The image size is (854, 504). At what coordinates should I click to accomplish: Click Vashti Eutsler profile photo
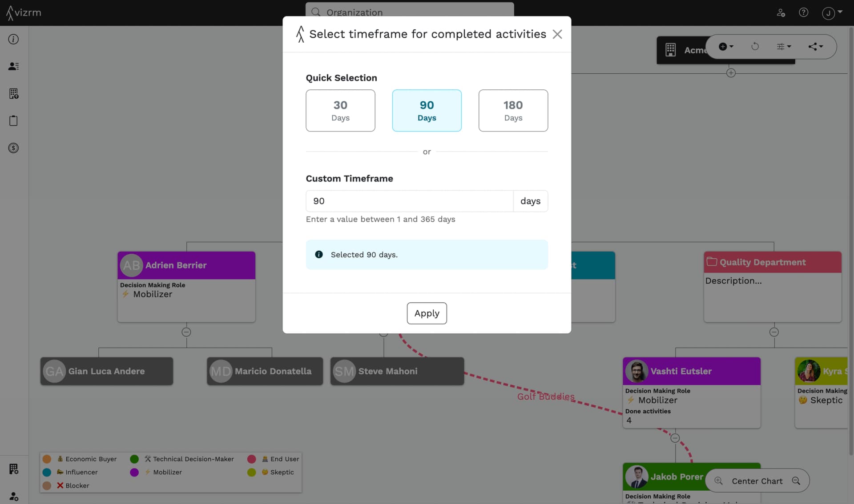point(636,371)
